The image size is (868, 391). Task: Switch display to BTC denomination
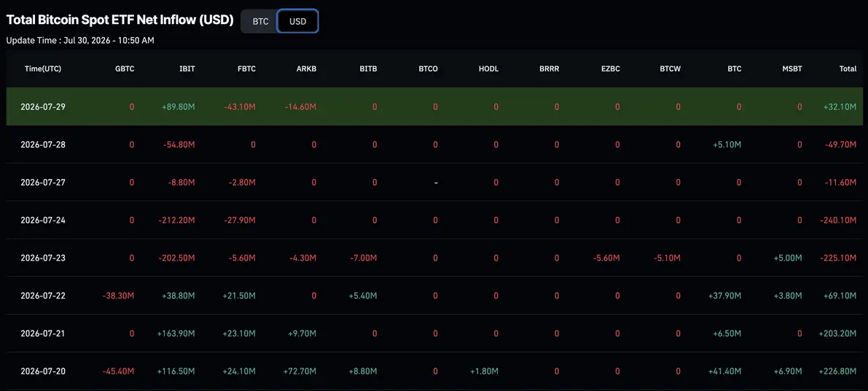pos(260,22)
